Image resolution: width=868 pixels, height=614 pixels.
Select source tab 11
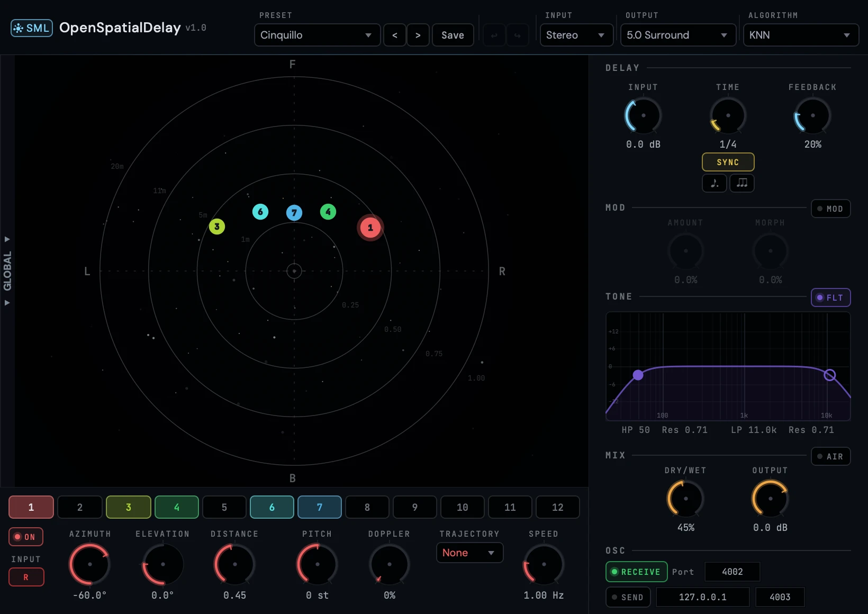click(510, 507)
